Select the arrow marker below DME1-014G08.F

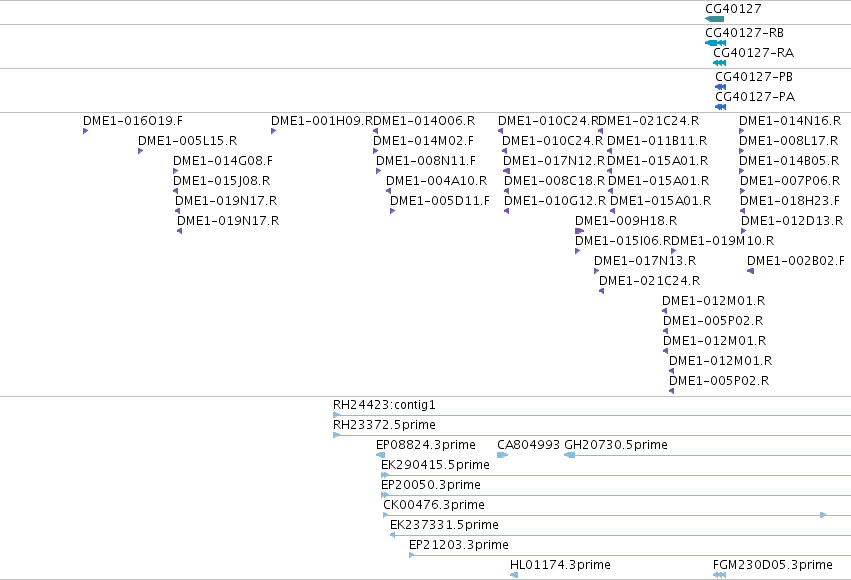point(175,171)
